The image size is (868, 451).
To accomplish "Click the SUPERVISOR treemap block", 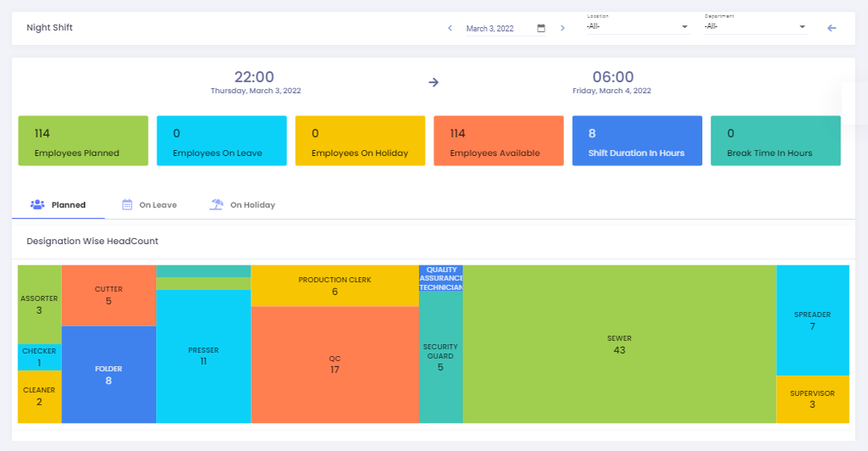I will 813,399.
